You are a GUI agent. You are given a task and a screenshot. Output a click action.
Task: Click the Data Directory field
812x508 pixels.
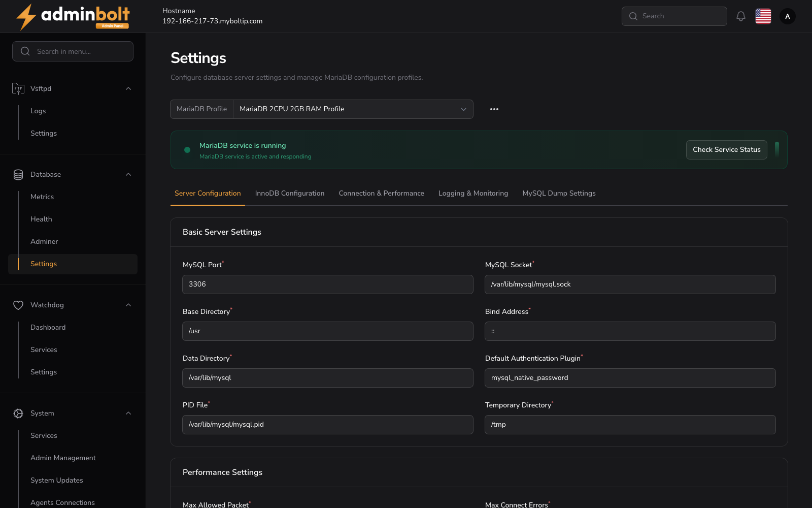click(328, 378)
